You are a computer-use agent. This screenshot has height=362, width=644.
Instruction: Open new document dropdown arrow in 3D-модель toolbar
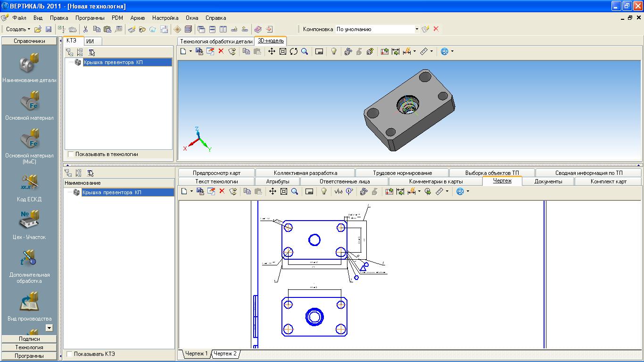pyautogui.click(x=190, y=51)
